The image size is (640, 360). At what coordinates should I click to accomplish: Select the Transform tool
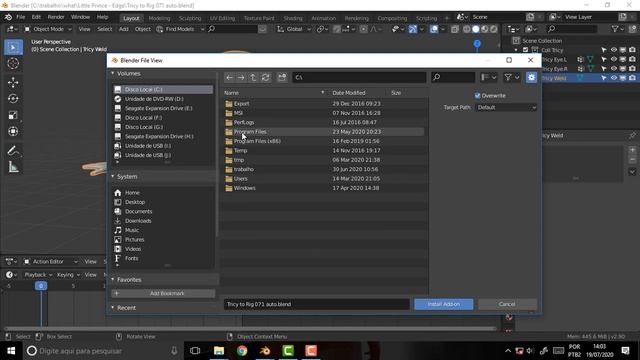point(13,131)
